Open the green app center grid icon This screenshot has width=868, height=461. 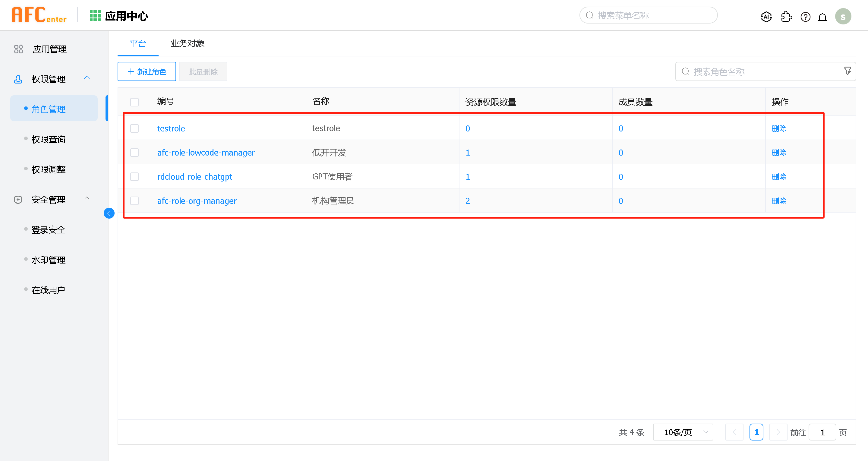point(95,16)
